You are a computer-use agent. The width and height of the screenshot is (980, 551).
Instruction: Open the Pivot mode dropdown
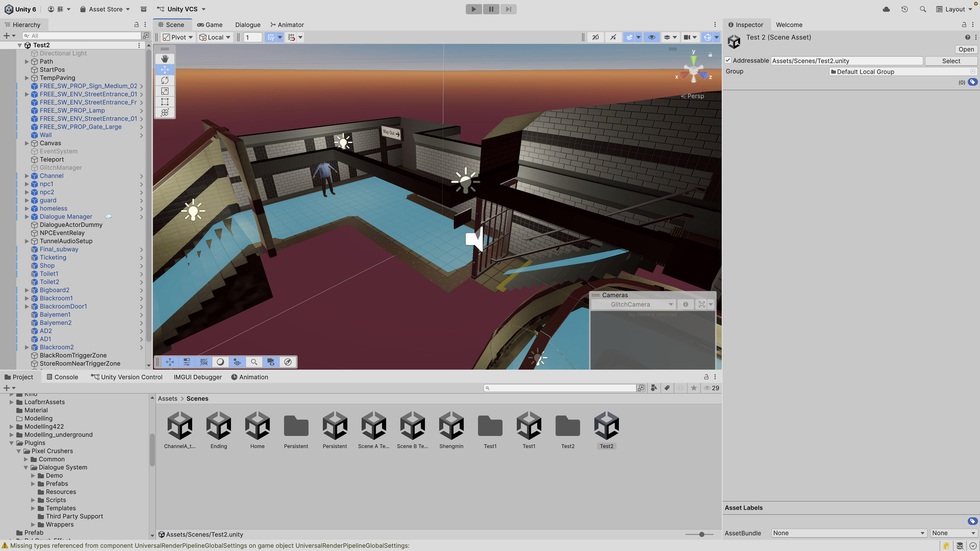pyautogui.click(x=178, y=37)
